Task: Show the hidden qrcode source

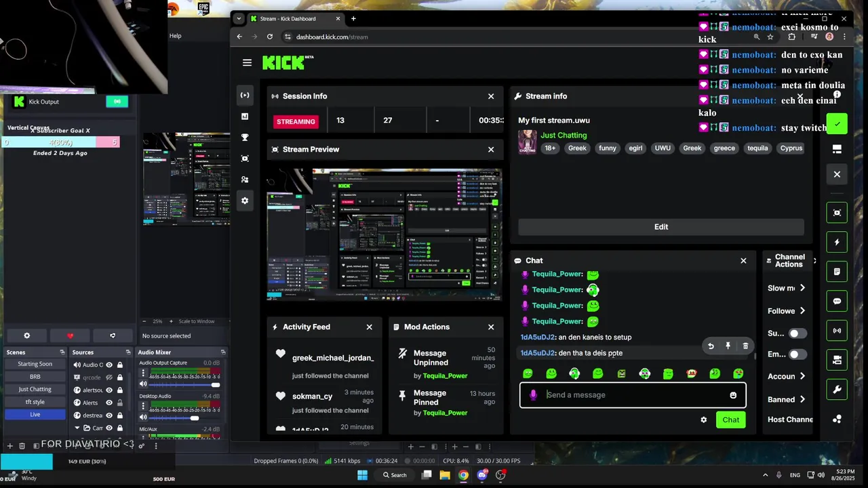Action: [109, 377]
